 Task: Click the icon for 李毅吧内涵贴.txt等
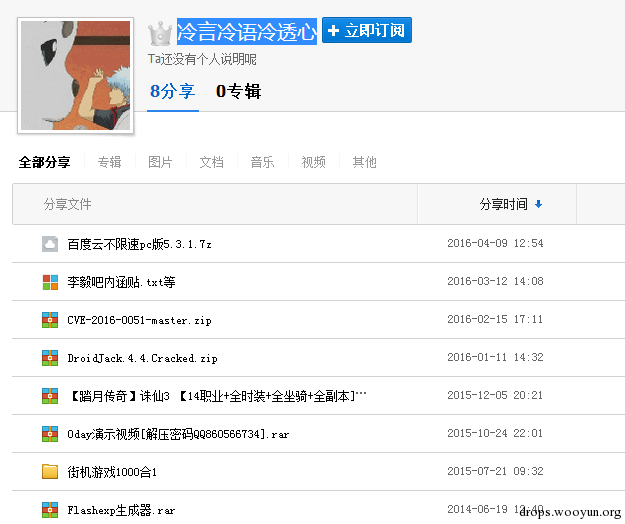pos(50,282)
